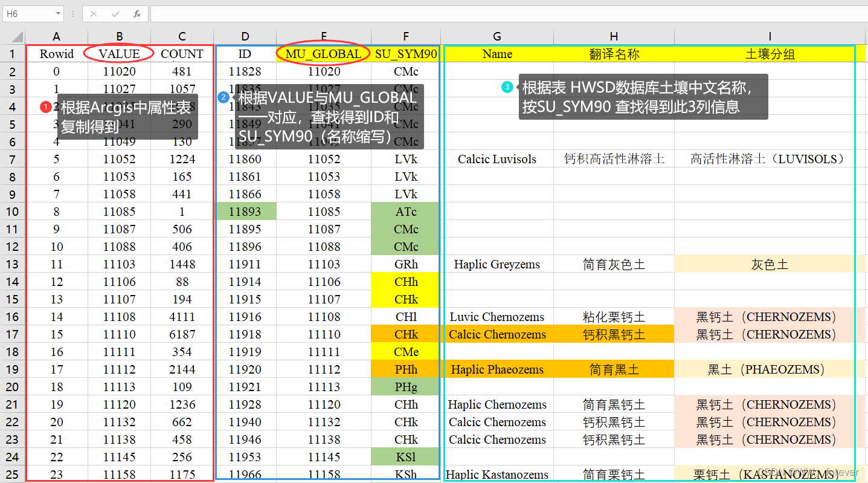The width and height of the screenshot is (868, 483).
Task: Click cell Haplic Greyzems
Action: (x=497, y=264)
